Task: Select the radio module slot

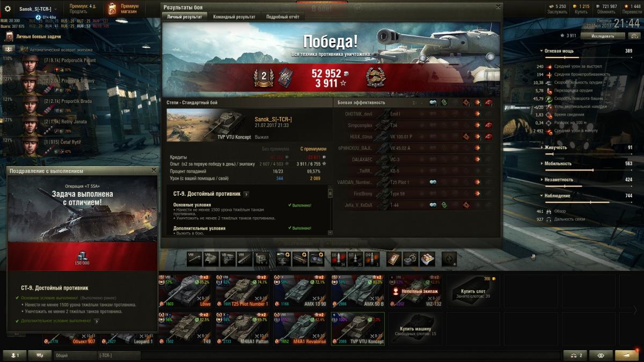Action: coord(261,259)
